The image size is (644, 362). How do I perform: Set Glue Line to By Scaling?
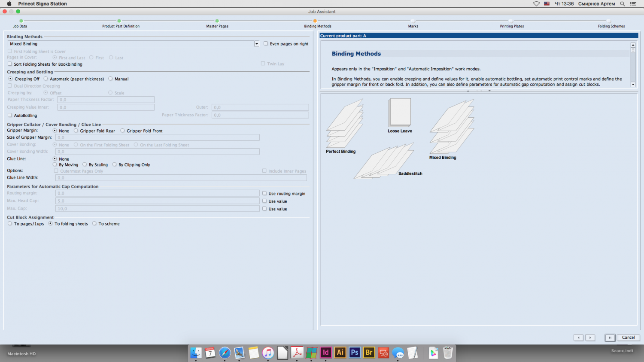coord(85,164)
